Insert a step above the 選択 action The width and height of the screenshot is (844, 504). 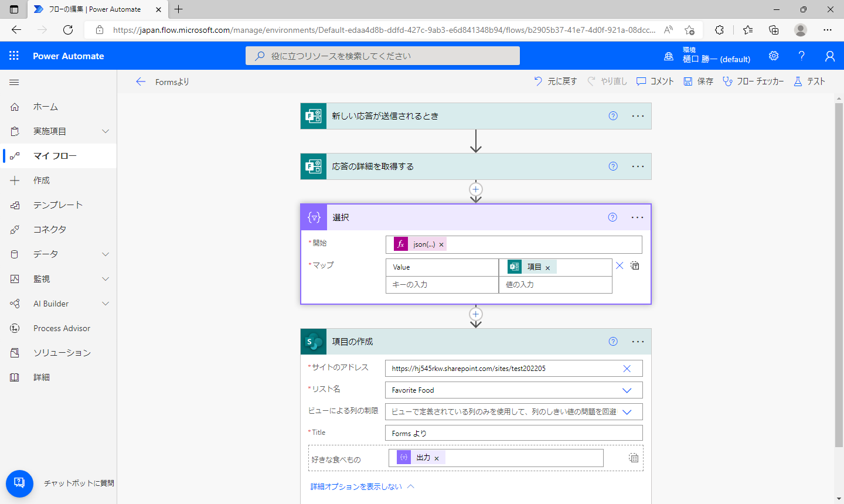pyautogui.click(x=476, y=189)
